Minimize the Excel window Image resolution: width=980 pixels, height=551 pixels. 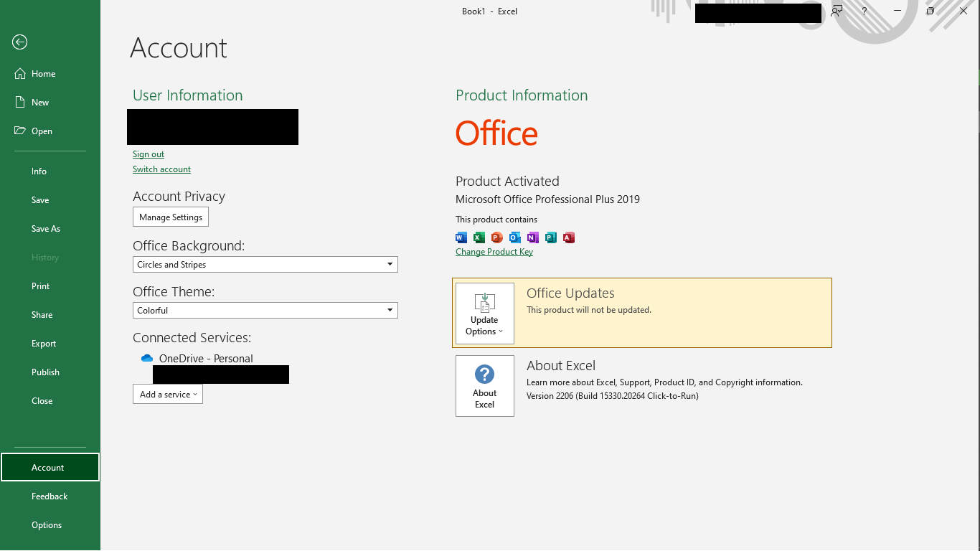point(898,11)
